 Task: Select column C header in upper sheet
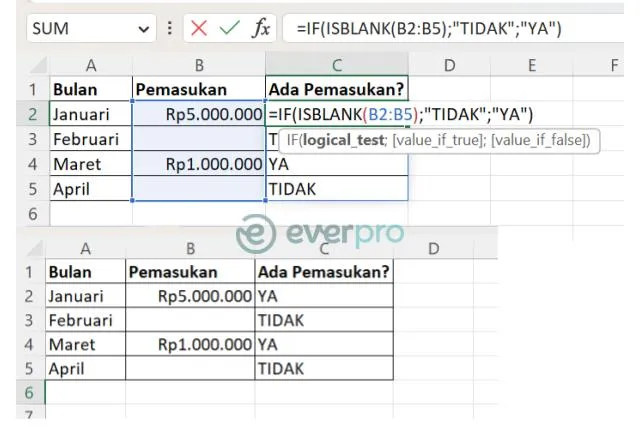[x=337, y=65]
